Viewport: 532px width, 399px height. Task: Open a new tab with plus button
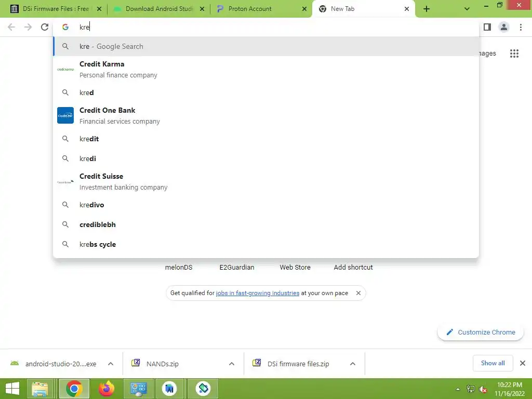(427, 9)
